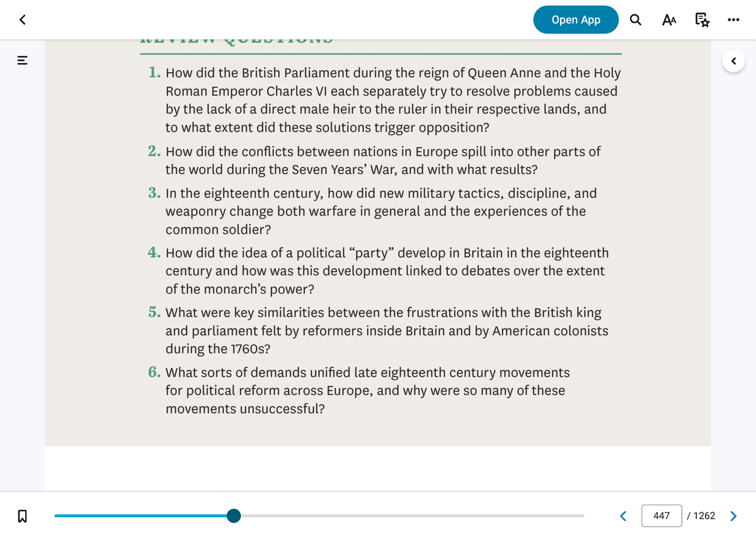
Task: Click the "/ 1262" total pages label
Action: tap(702, 515)
